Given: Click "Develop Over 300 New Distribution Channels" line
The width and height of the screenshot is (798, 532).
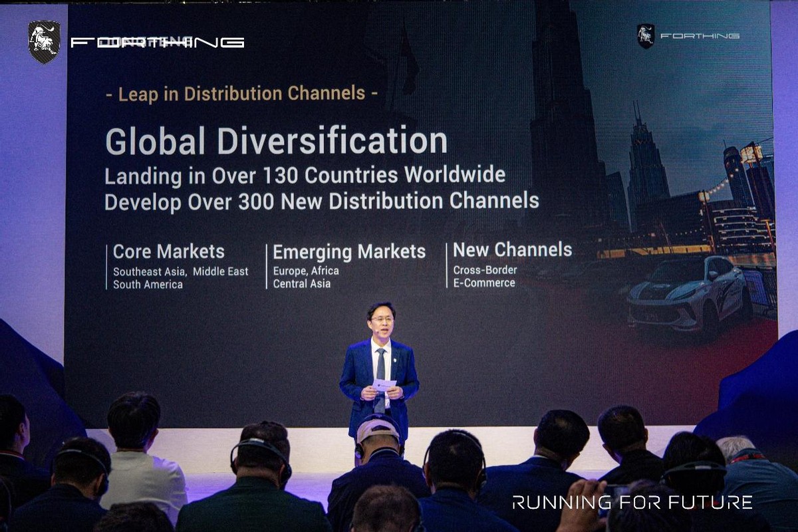Looking at the screenshot, I should (322, 201).
